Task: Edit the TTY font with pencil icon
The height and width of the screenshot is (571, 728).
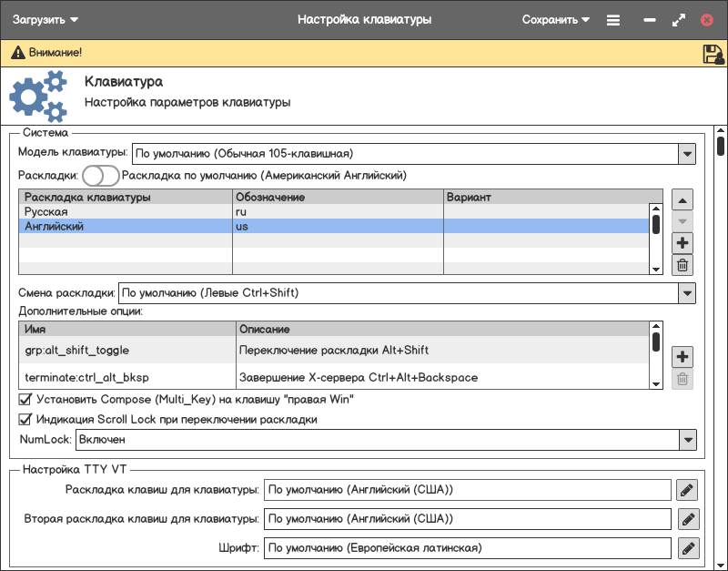Action: [x=687, y=548]
